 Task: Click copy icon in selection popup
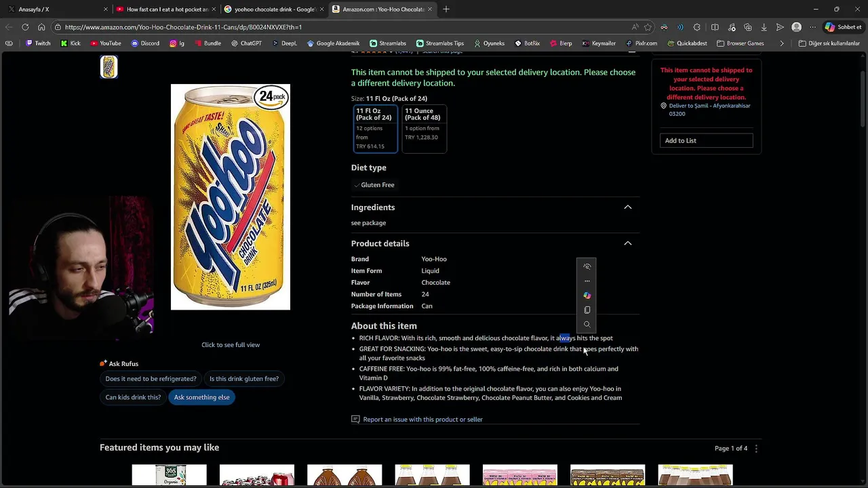tap(587, 310)
